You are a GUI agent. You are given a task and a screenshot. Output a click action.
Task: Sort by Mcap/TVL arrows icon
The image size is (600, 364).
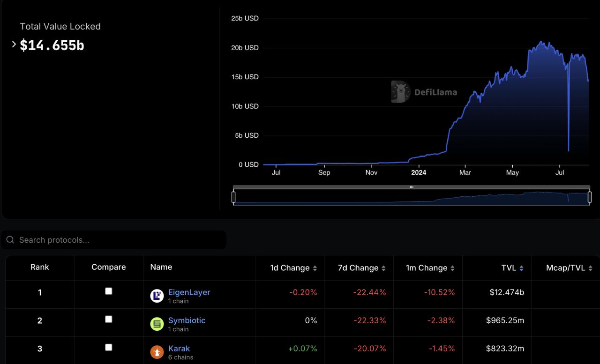click(x=590, y=268)
